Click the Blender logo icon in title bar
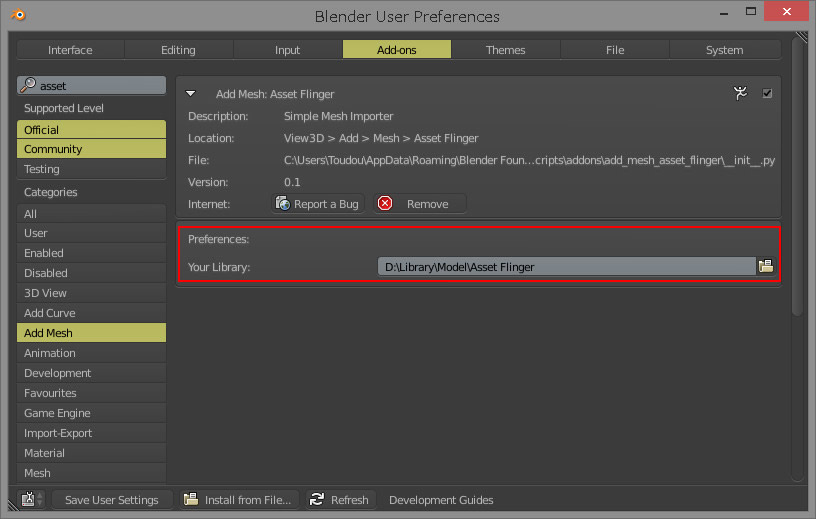 [x=18, y=15]
